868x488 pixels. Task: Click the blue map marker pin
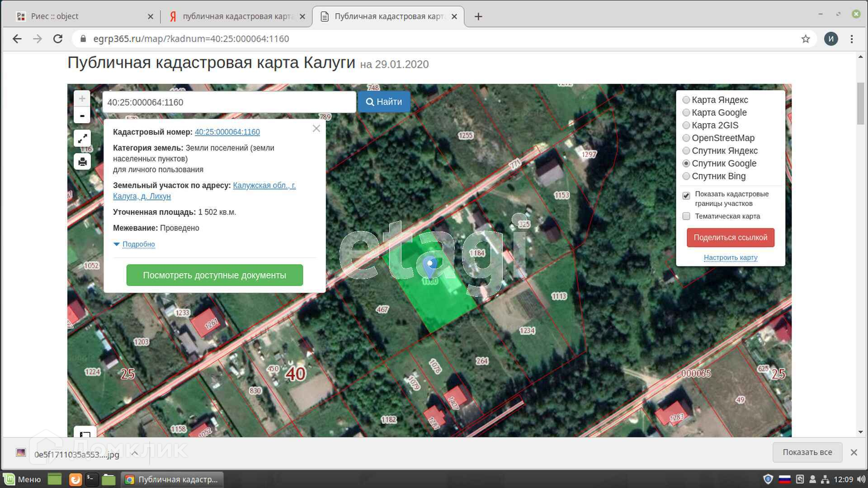(x=430, y=266)
